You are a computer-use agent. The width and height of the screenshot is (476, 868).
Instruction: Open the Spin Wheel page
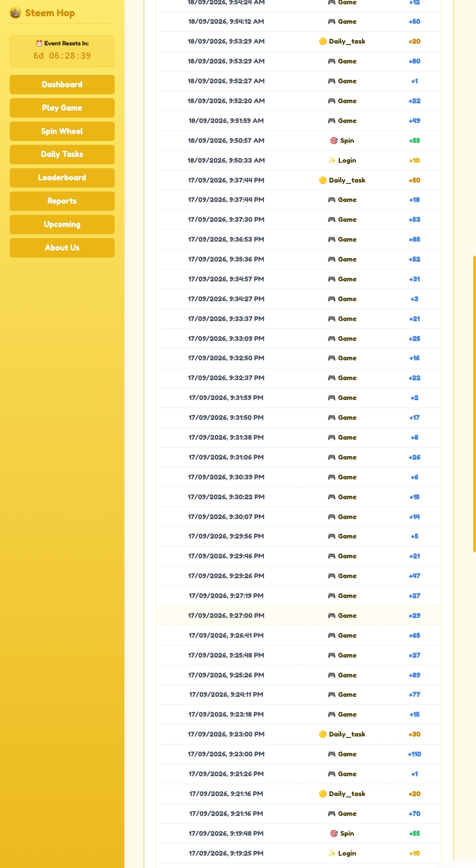click(62, 131)
